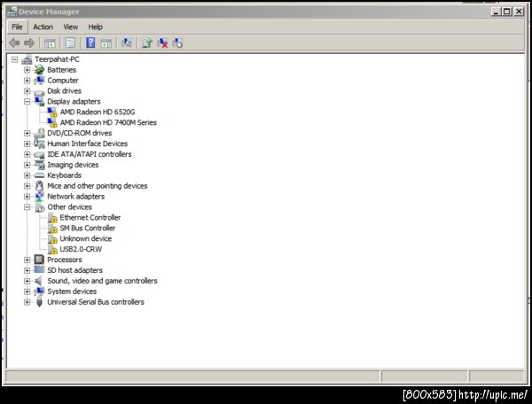Click the Show/Hide Console Tree toolbar icon
Image resolution: width=532 pixels, height=404 pixels.
pos(50,43)
